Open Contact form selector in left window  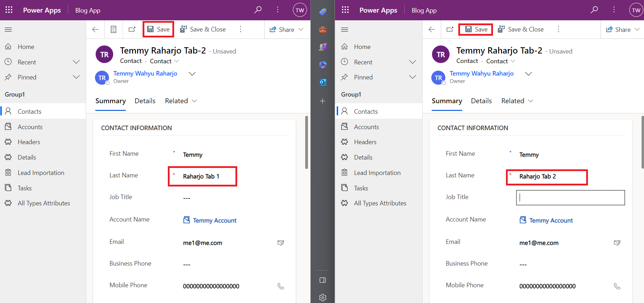click(164, 61)
